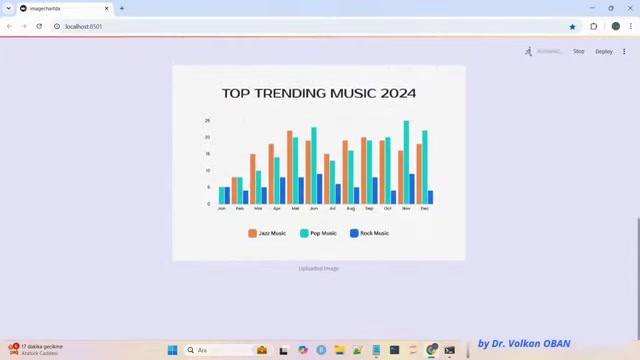
Task: Open the orange arrows taskbar app
Action: [x=413, y=350]
